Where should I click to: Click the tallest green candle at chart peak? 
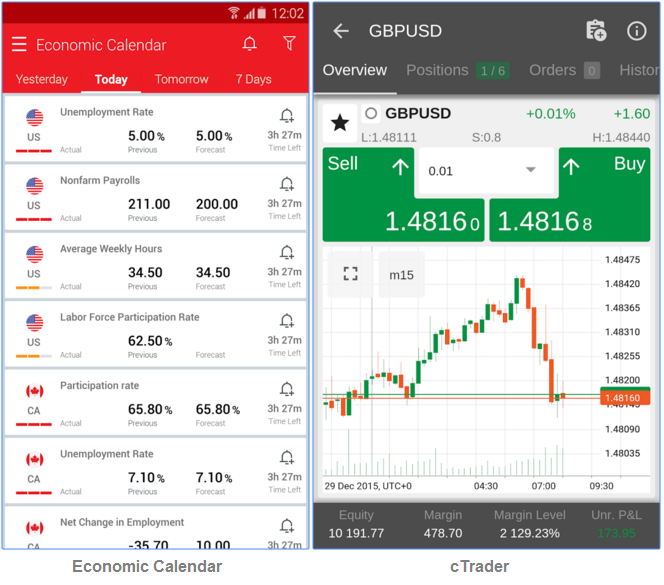[517, 290]
